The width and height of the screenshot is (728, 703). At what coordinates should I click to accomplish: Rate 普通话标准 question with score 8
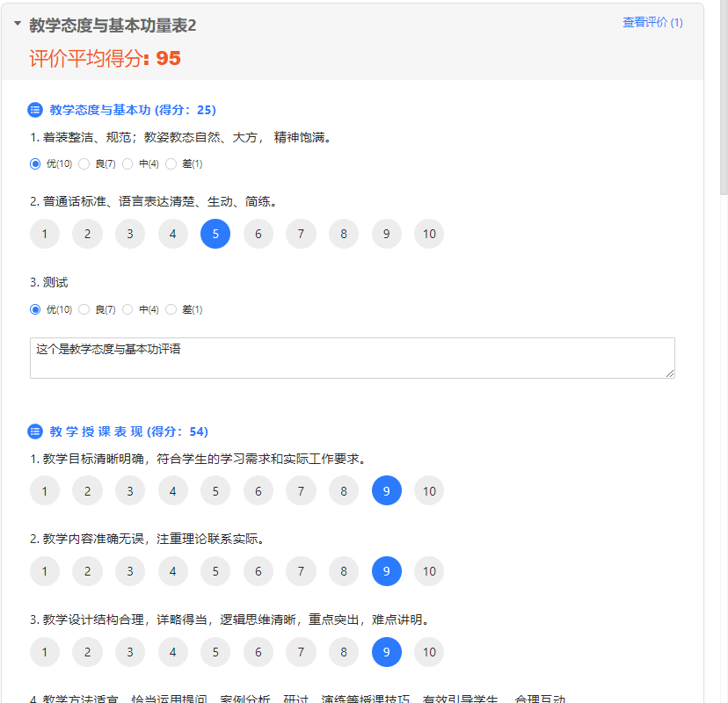pos(344,234)
